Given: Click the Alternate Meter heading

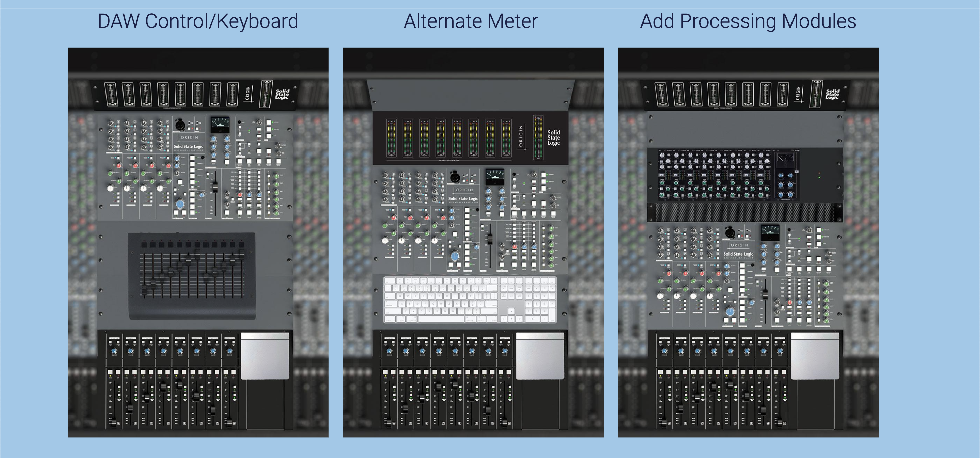Looking at the screenshot, I should pyautogui.click(x=471, y=21).
